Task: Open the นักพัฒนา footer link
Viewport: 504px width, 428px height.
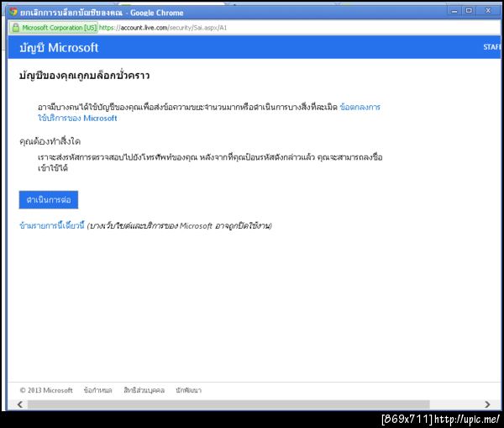Action: [188, 390]
